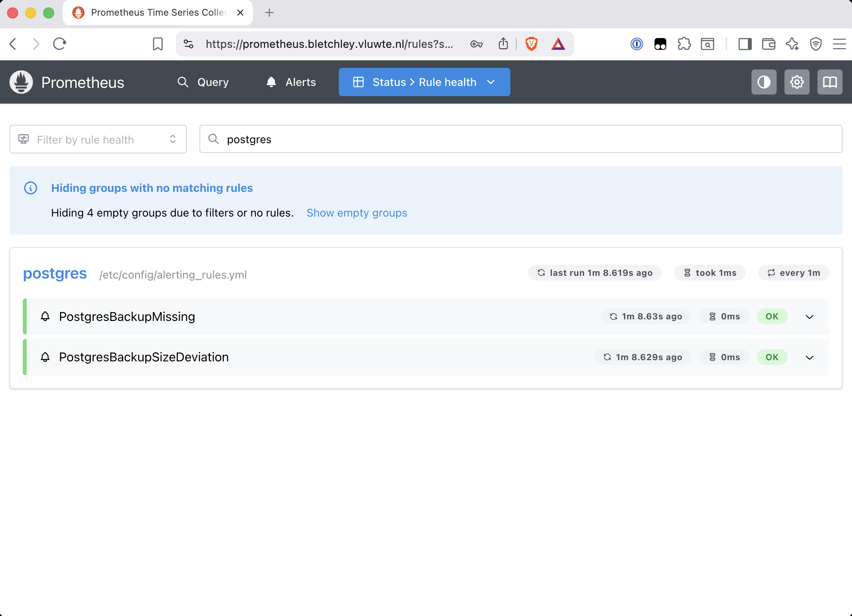Screen dimensions: 852x616
Task: Click the '0ms' badge for PostgresBackupMissing
Action: (724, 317)
